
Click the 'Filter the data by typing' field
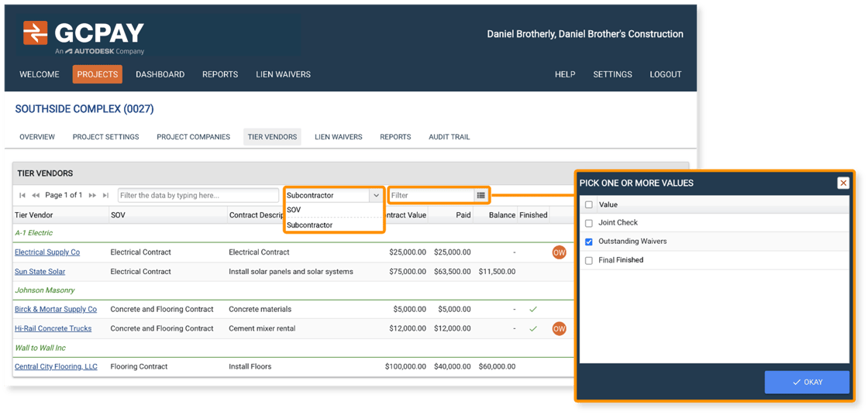(x=198, y=195)
